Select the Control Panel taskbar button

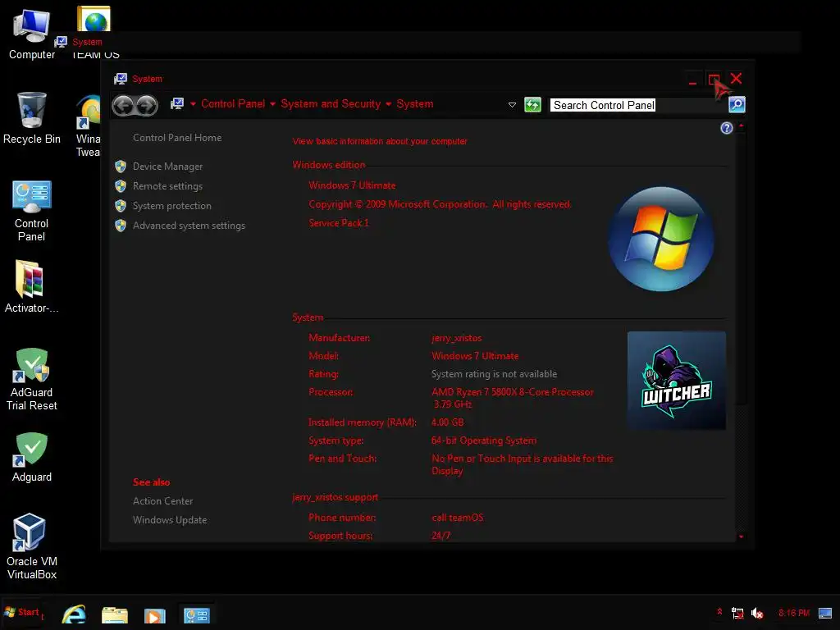(x=196, y=614)
